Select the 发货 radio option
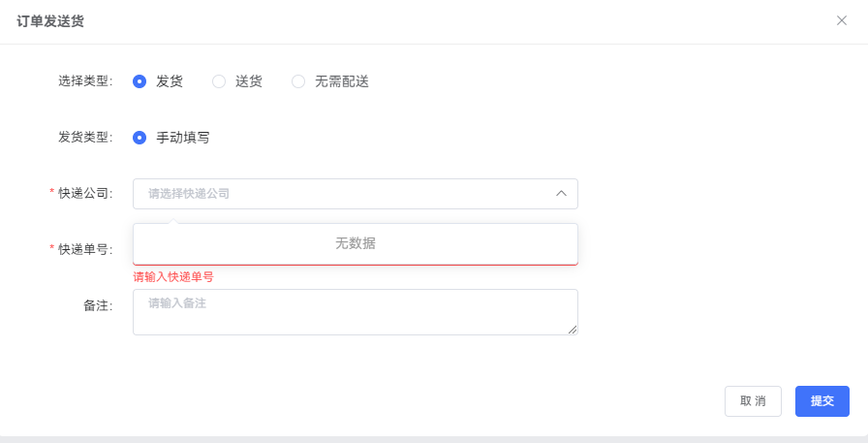Viewport: 868px width, 443px height. click(139, 81)
